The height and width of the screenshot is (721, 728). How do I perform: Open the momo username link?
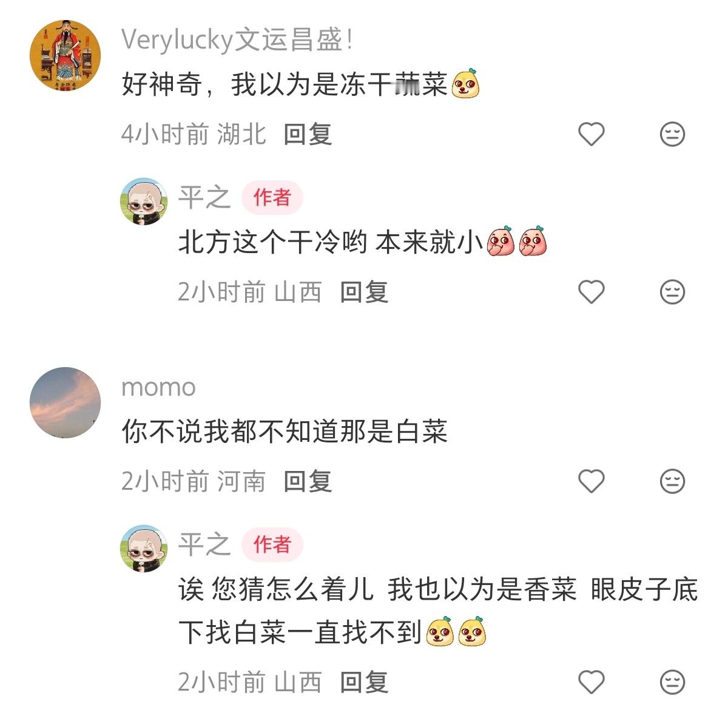click(158, 388)
